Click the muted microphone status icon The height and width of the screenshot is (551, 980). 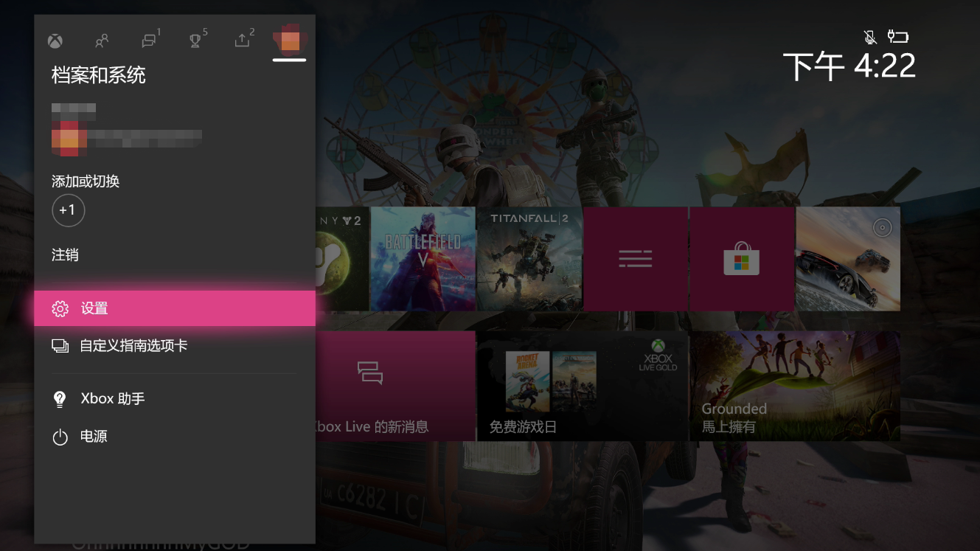(871, 36)
